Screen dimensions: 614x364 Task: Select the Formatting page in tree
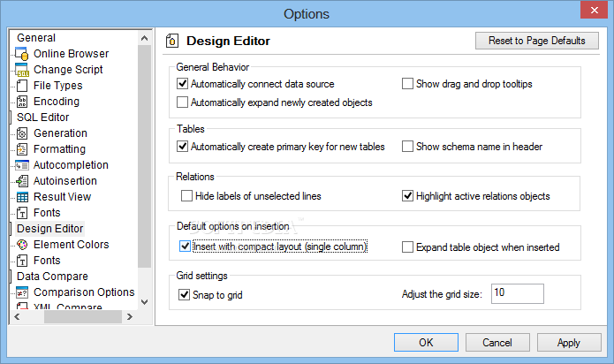tap(59, 149)
